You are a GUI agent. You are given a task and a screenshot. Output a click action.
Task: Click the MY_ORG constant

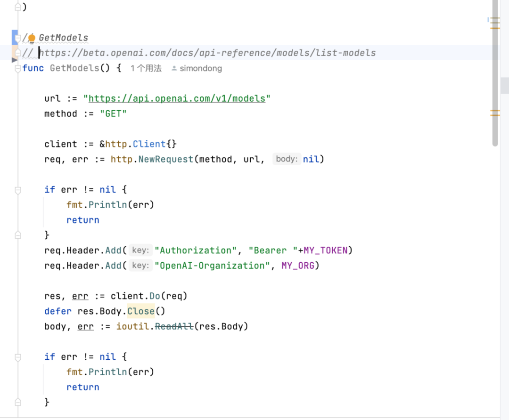(298, 266)
